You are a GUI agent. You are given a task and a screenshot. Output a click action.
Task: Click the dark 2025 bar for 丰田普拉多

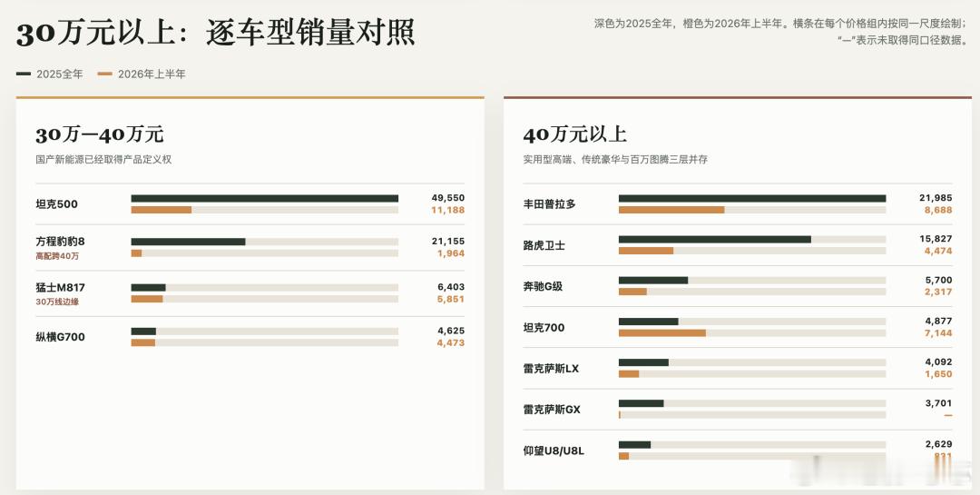click(752, 198)
